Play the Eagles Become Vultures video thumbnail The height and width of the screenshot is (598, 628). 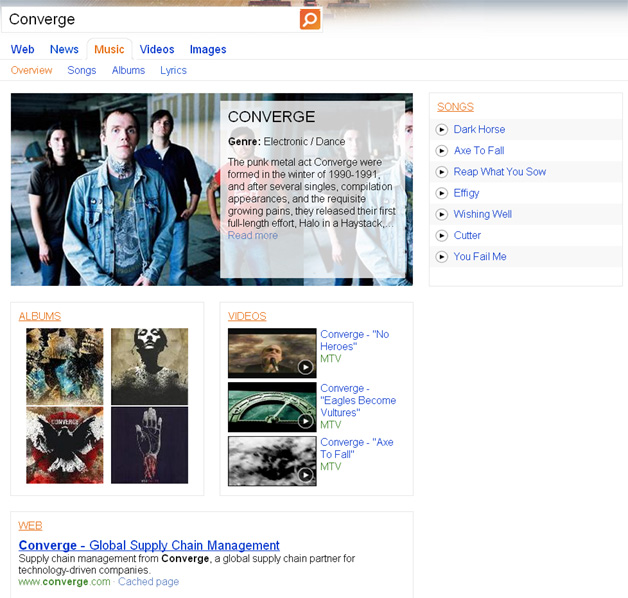coord(272,407)
